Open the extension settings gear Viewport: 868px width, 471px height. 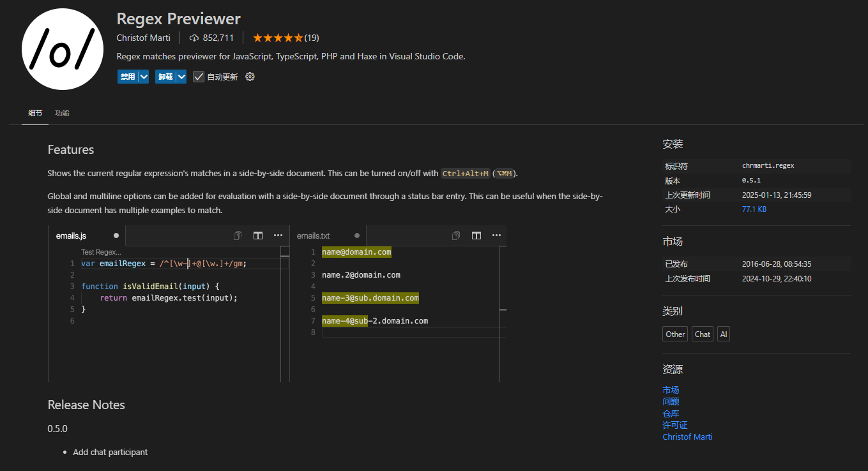point(250,77)
